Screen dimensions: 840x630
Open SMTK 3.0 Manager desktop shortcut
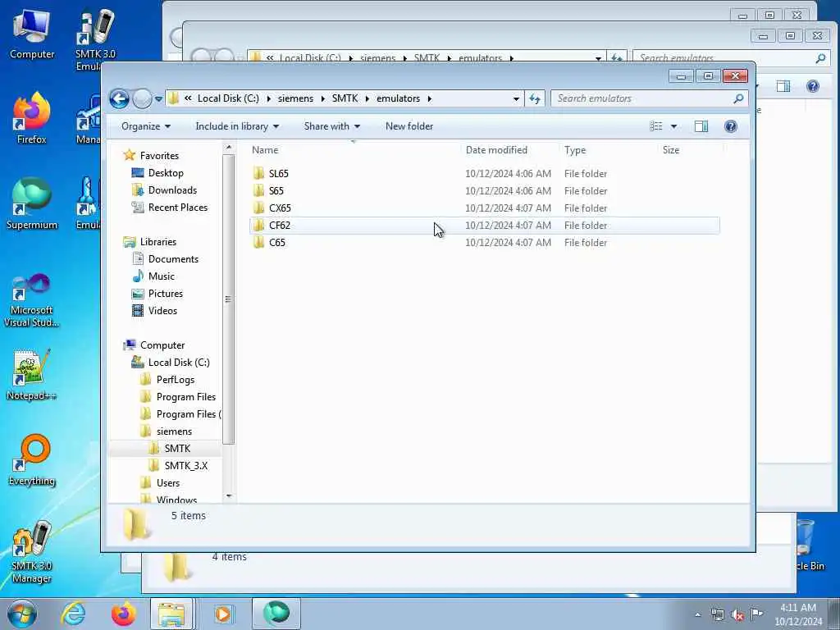click(32, 552)
